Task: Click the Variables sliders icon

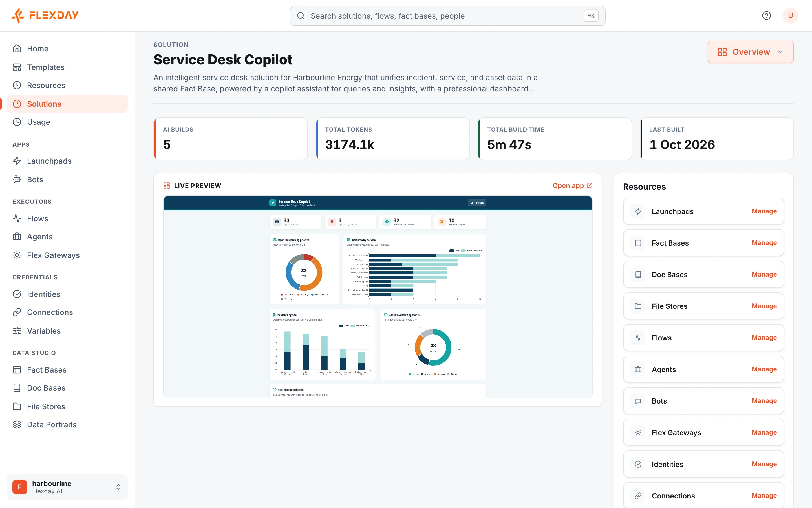Action: pyautogui.click(x=17, y=330)
